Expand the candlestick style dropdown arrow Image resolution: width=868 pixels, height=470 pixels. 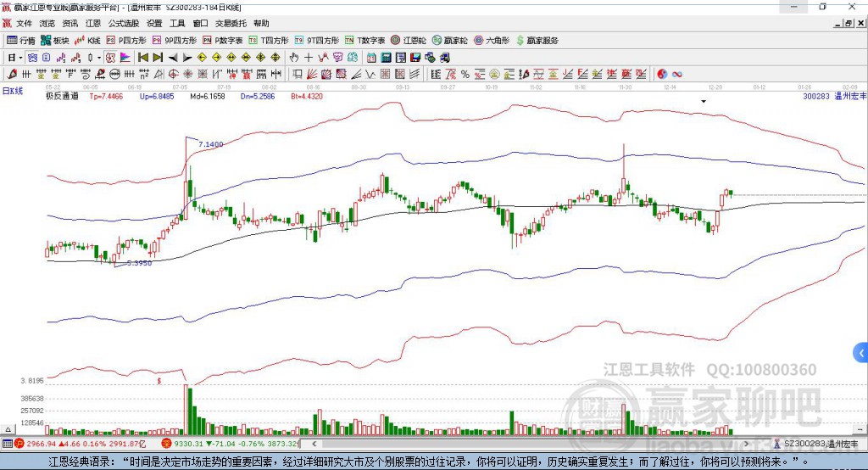click(99, 58)
